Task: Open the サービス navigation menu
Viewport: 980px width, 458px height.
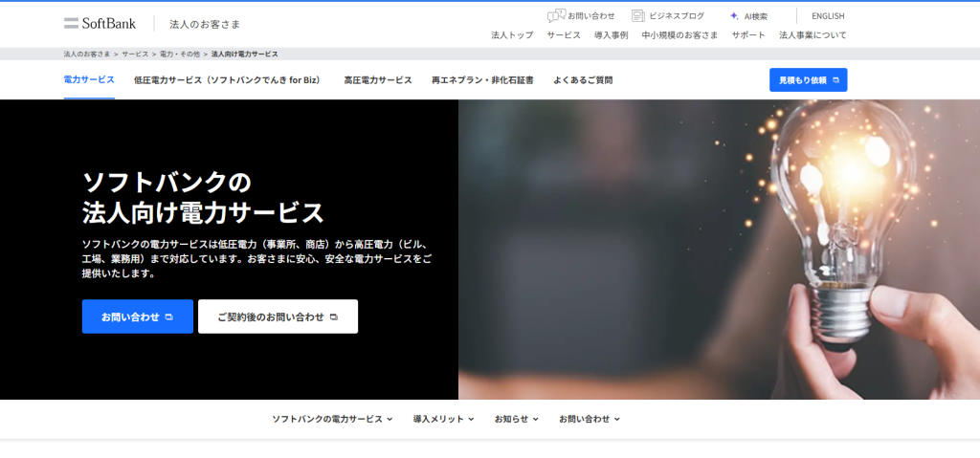Action: (564, 35)
